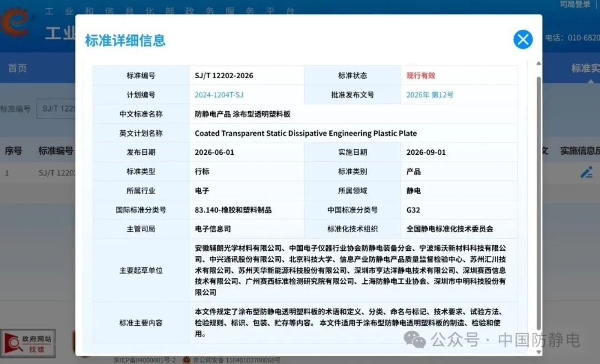Click the 标准编号 search input field

click(x=56, y=109)
